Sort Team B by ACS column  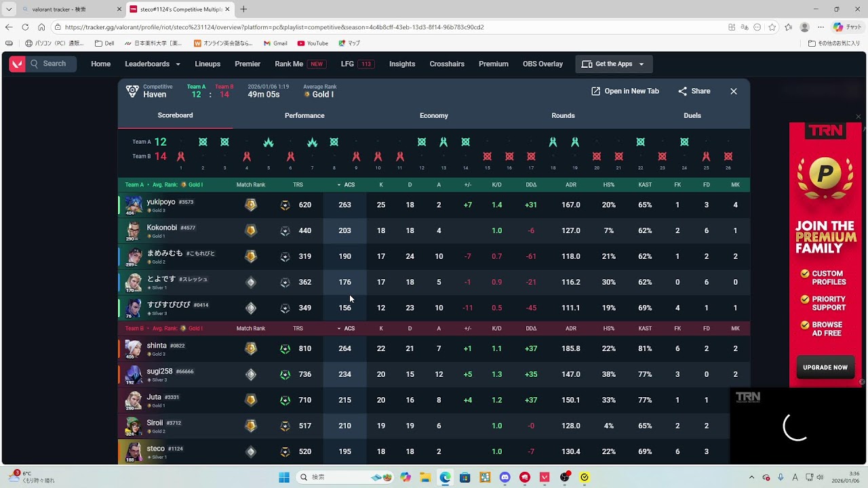coord(346,328)
